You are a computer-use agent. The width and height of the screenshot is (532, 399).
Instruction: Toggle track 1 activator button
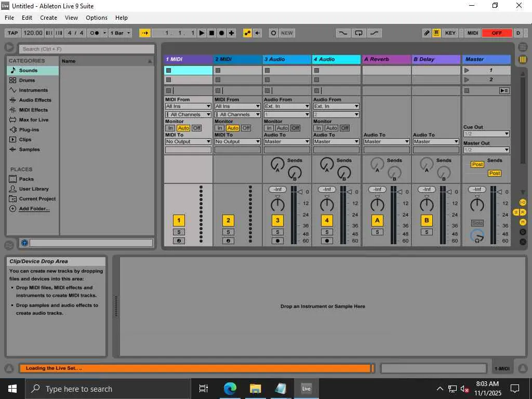(179, 220)
